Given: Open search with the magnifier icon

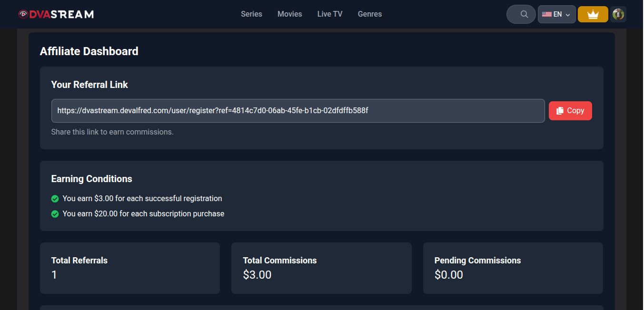Looking at the screenshot, I should pyautogui.click(x=524, y=14).
